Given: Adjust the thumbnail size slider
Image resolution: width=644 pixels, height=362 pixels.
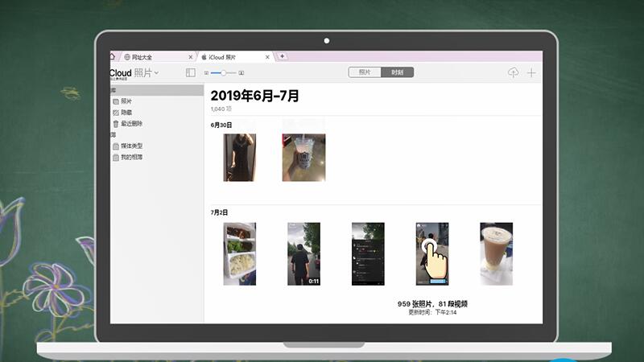Looking at the screenshot, I should pyautogui.click(x=224, y=73).
